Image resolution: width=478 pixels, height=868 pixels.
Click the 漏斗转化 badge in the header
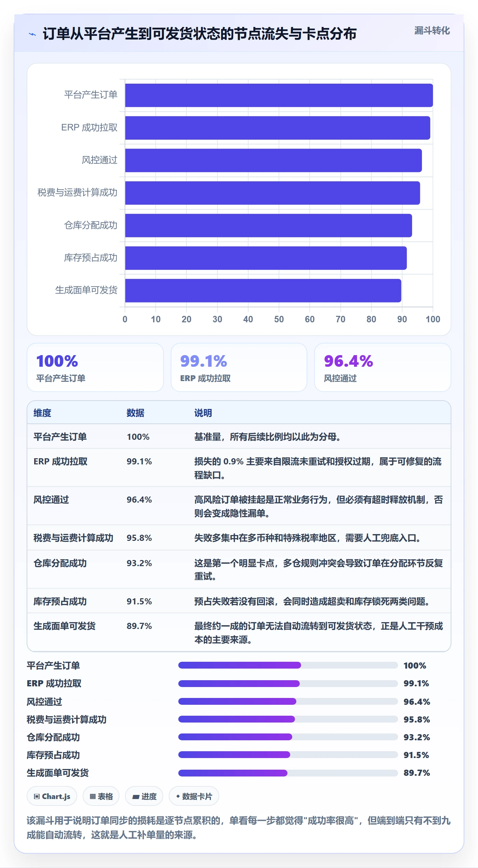point(432,31)
